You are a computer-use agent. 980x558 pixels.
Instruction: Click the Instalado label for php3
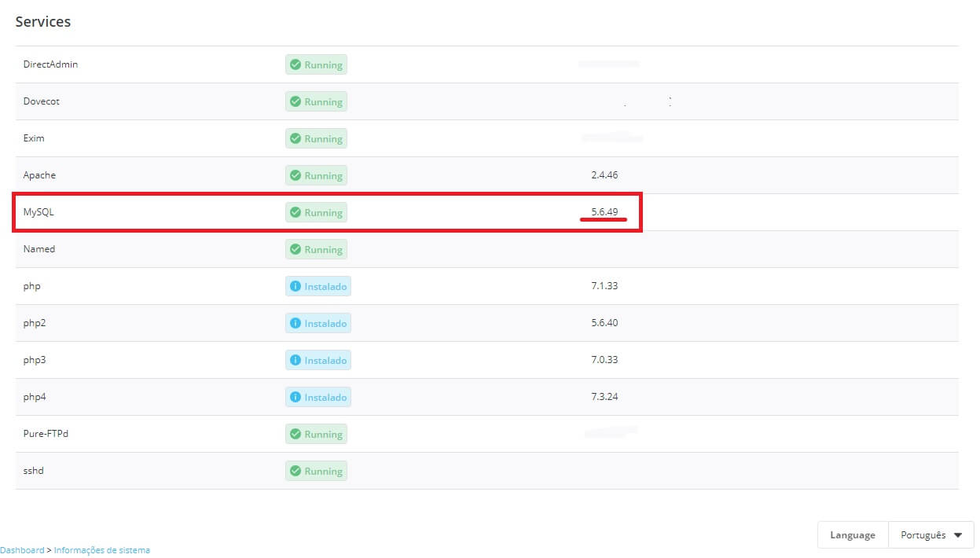coord(325,361)
